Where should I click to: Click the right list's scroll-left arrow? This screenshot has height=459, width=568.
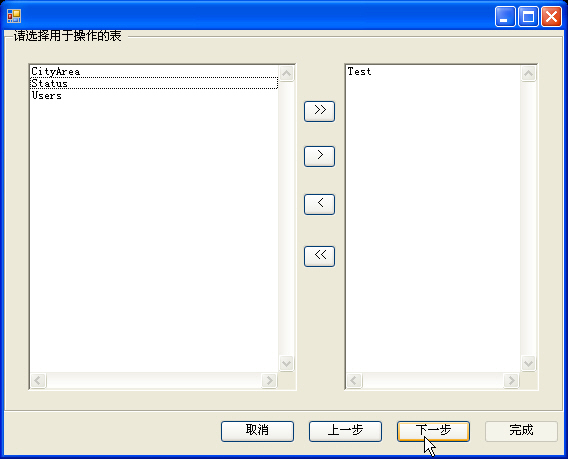point(354,380)
